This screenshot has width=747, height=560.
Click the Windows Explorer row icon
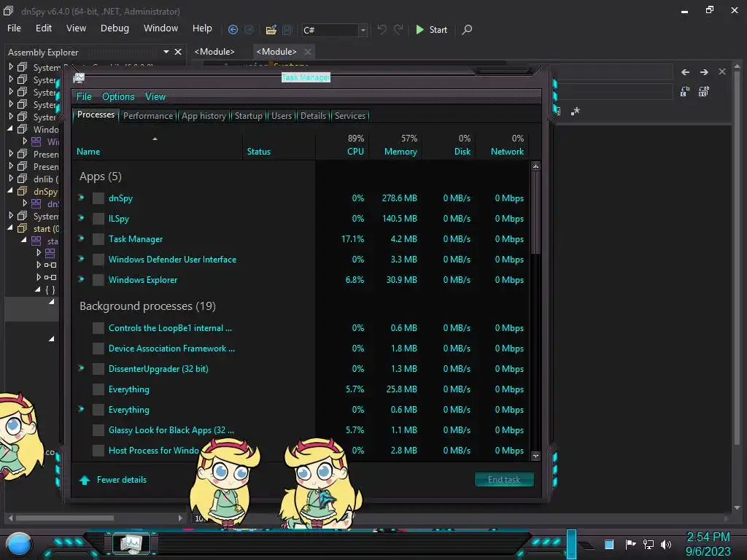98,280
